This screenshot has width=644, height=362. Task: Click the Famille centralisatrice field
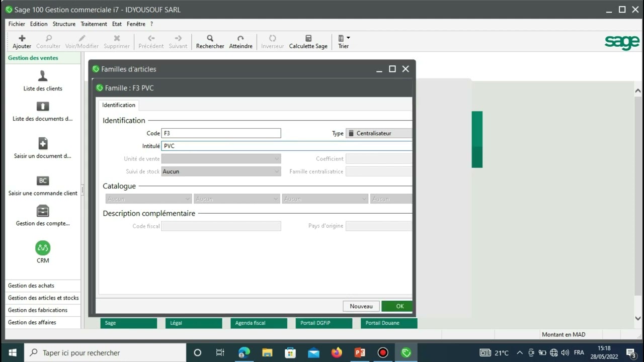[x=378, y=171]
